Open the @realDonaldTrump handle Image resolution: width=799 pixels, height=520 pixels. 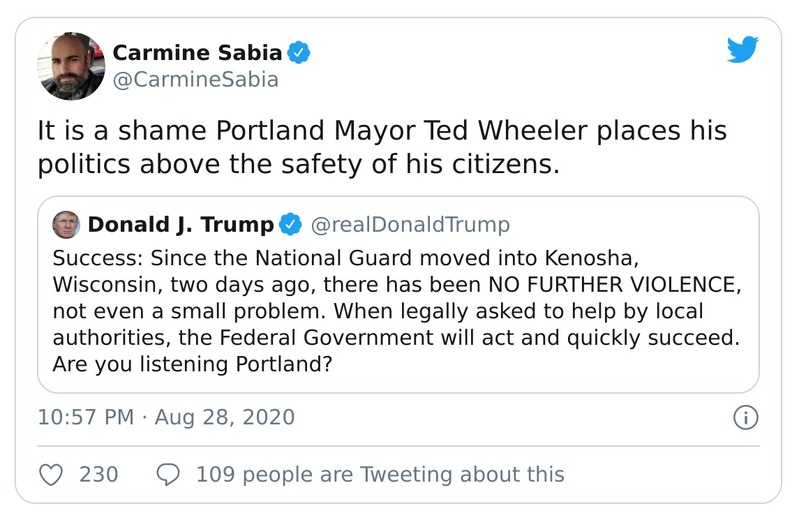[410, 224]
